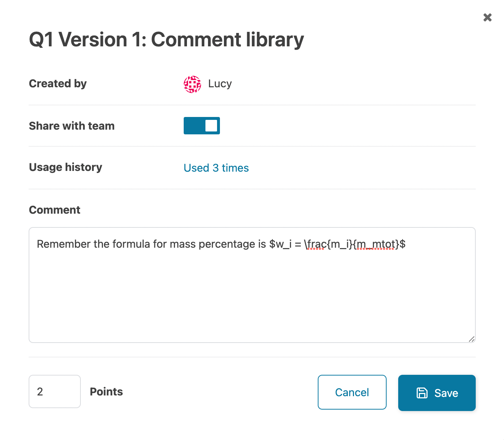
Task: Save the comment changes
Action: (x=437, y=393)
